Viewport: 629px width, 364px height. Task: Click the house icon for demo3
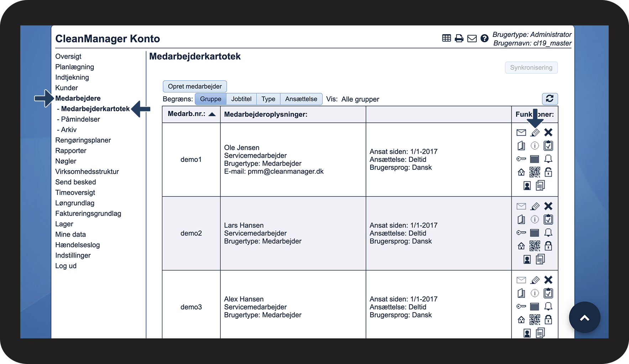pos(521,320)
